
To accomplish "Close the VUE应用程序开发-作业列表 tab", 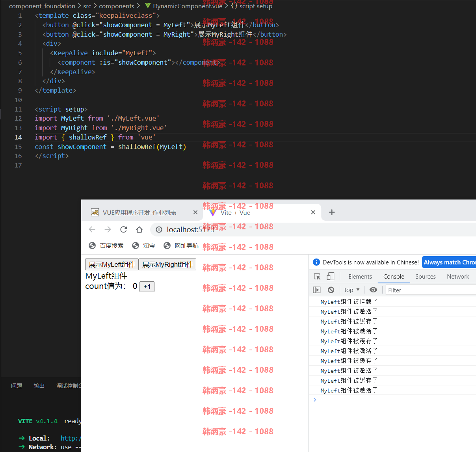I will click(x=195, y=212).
